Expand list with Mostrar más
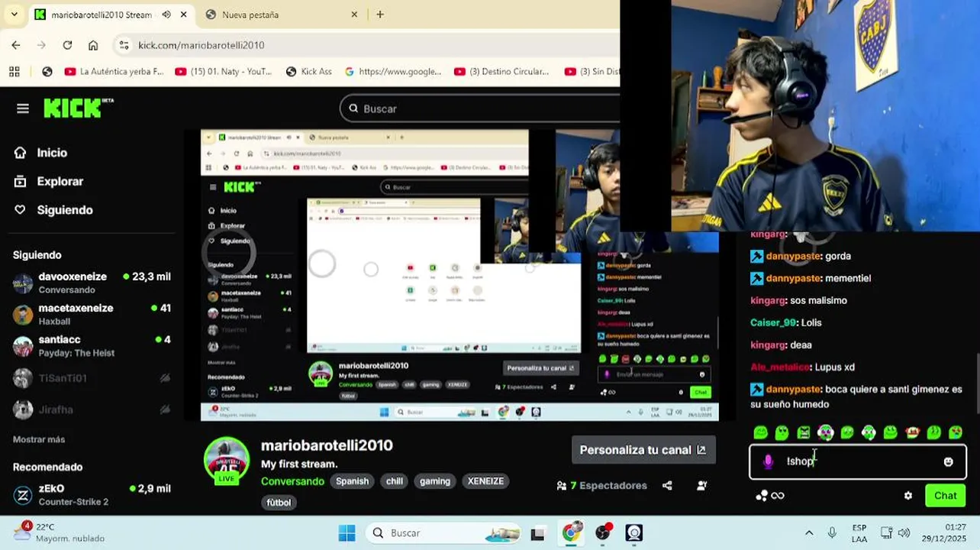980x550 pixels. pos(39,439)
